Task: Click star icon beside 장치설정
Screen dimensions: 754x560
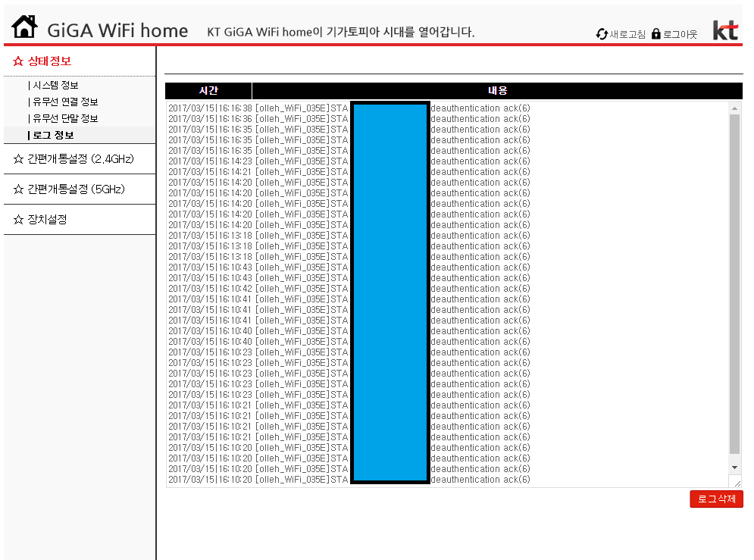Action: pos(18,219)
